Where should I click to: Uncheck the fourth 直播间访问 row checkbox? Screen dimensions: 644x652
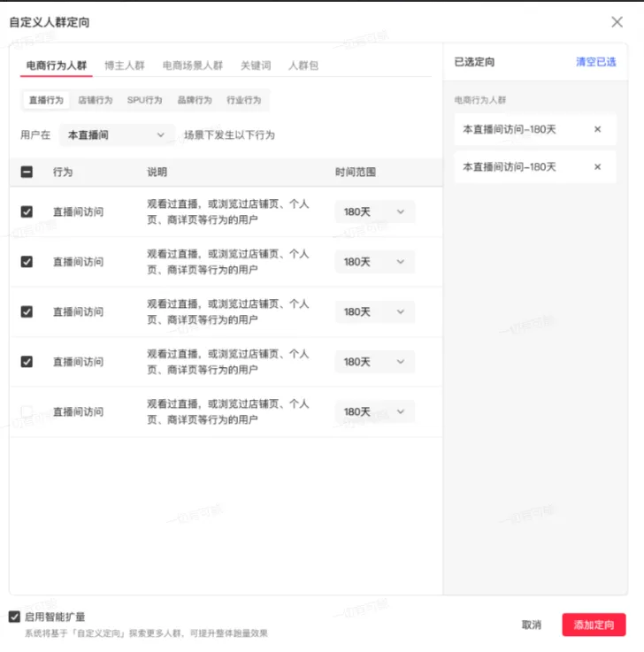click(x=27, y=361)
